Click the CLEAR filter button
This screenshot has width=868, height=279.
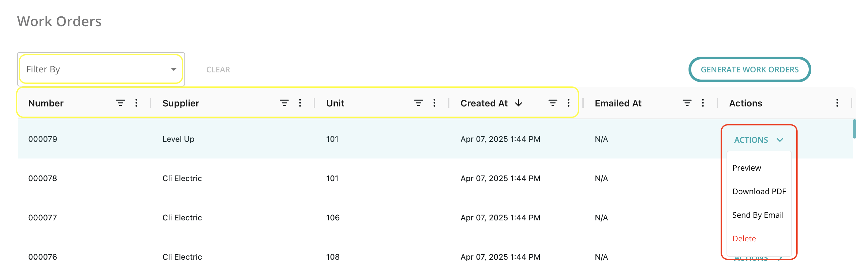coord(218,70)
